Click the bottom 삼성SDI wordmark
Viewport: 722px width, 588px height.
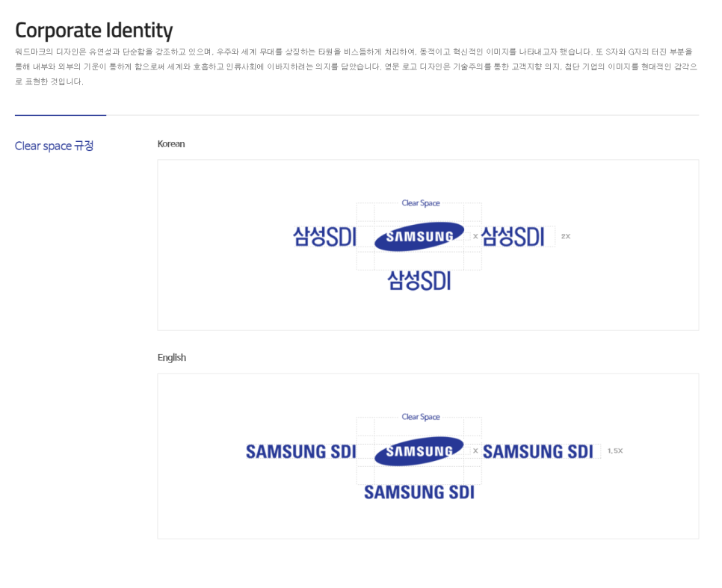[419, 280]
